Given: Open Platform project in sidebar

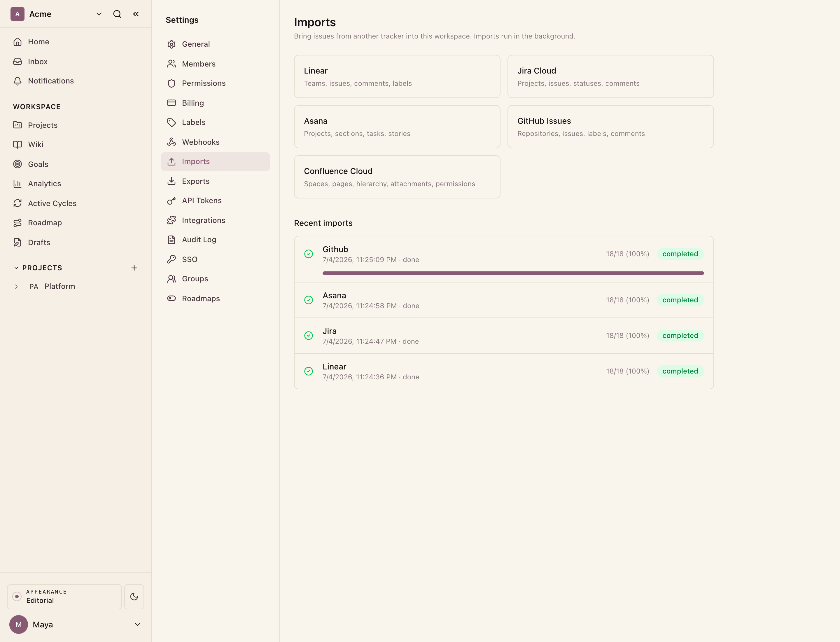Looking at the screenshot, I should [60, 287].
